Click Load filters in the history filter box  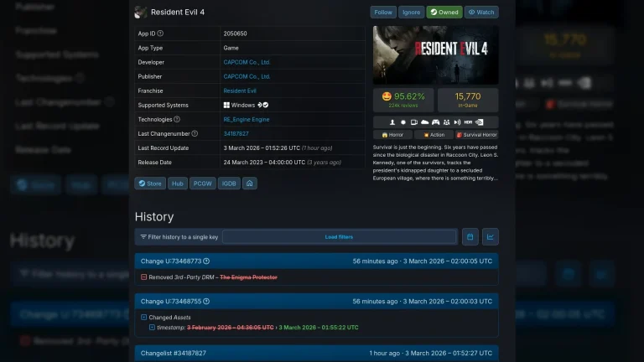click(339, 237)
